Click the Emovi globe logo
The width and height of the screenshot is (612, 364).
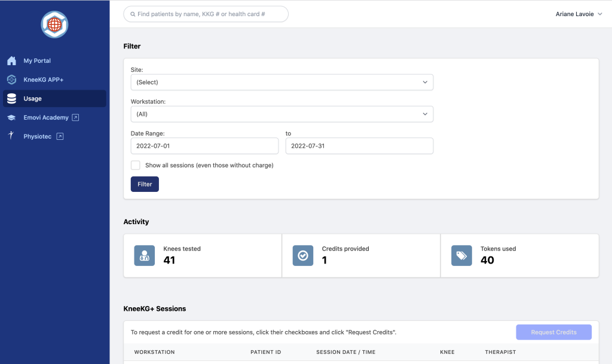(x=54, y=25)
